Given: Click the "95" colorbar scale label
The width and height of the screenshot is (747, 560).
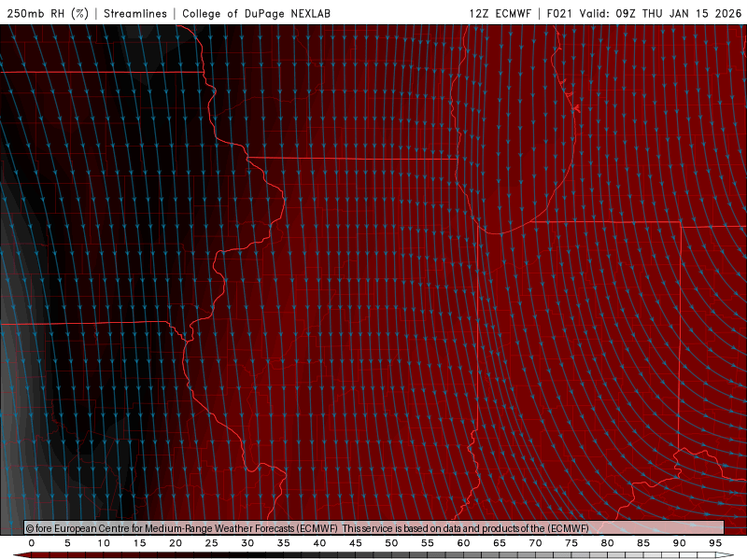Looking at the screenshot, I should [x=715, y=543].
